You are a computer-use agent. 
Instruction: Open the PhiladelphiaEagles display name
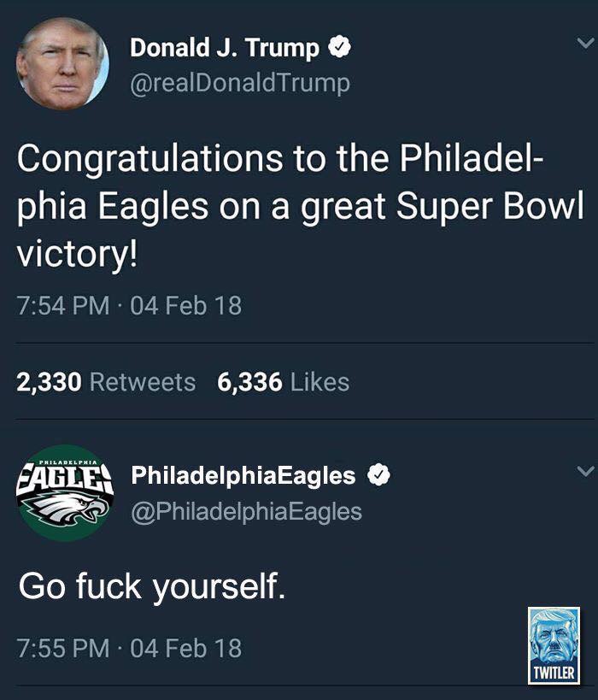point(243,476)
